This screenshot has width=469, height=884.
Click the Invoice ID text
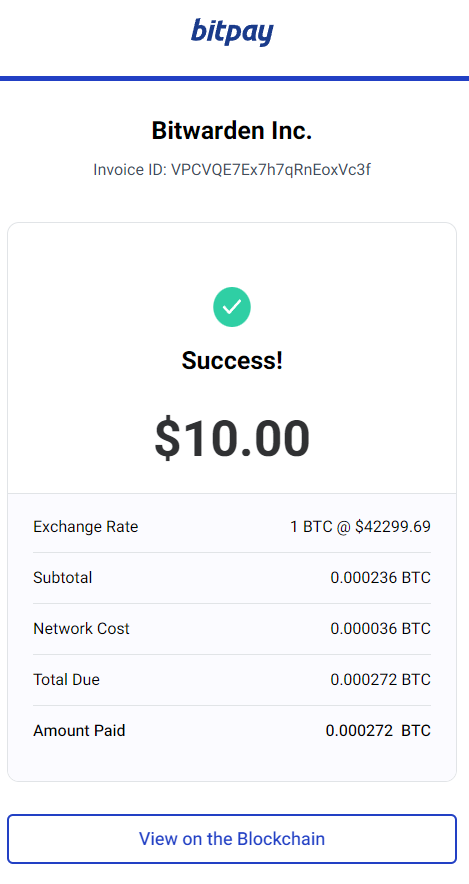(232, 170)
